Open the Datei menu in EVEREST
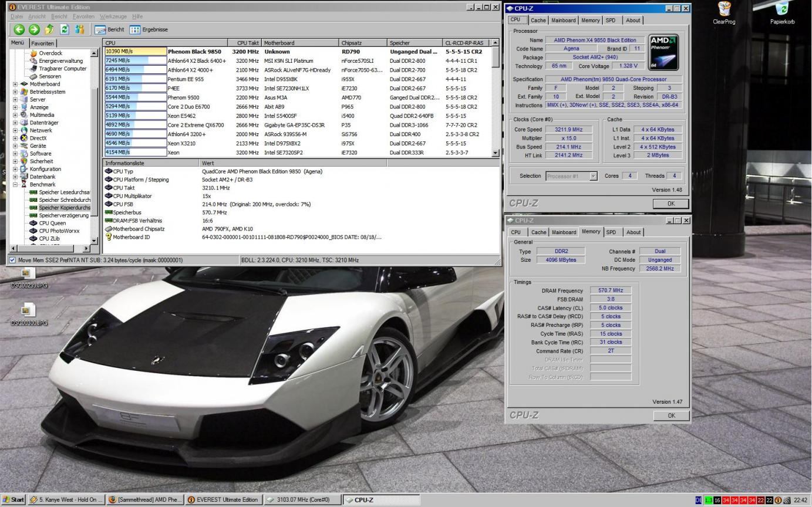This screenshot has width=812, height=507. (17, 16)
